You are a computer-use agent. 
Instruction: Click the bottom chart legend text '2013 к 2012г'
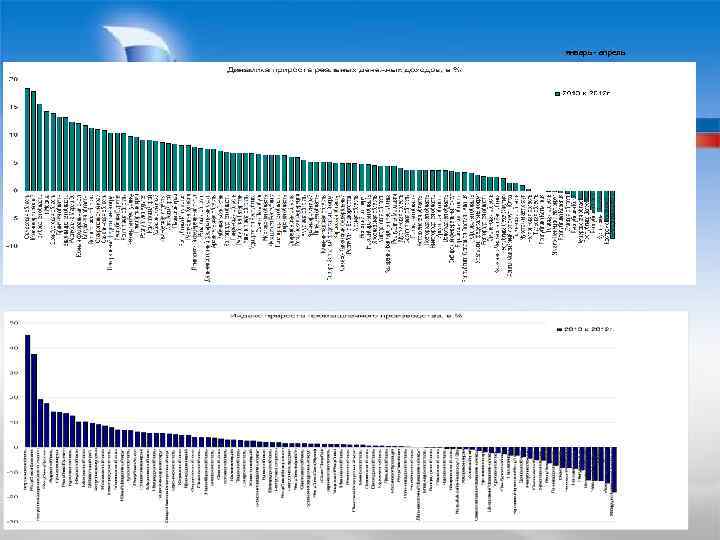tap(589, 330)
